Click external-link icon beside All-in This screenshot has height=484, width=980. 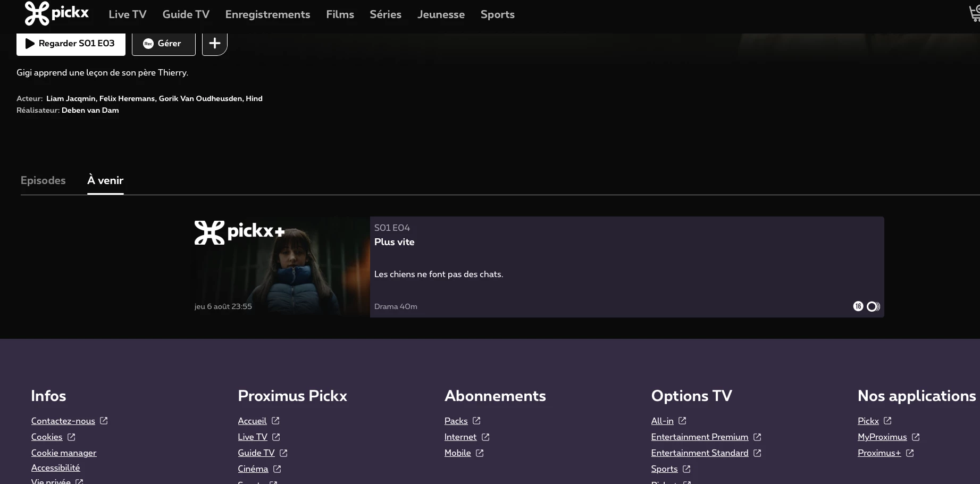682,421
